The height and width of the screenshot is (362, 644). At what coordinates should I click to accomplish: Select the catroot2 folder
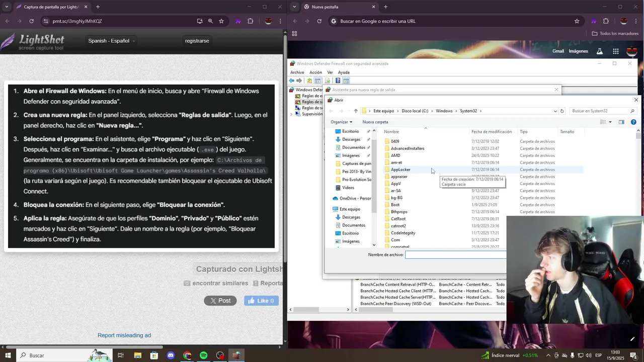click(398, 226)
